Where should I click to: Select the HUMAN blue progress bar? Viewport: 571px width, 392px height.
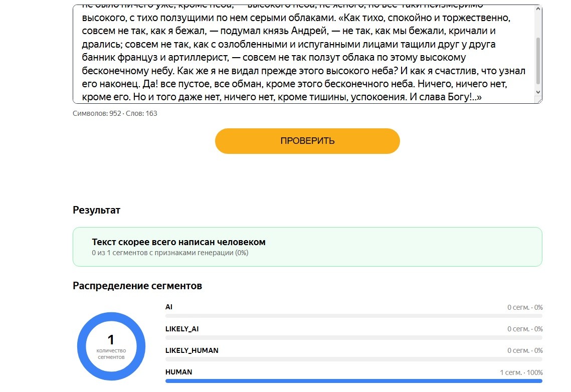[x=353, y=380]
